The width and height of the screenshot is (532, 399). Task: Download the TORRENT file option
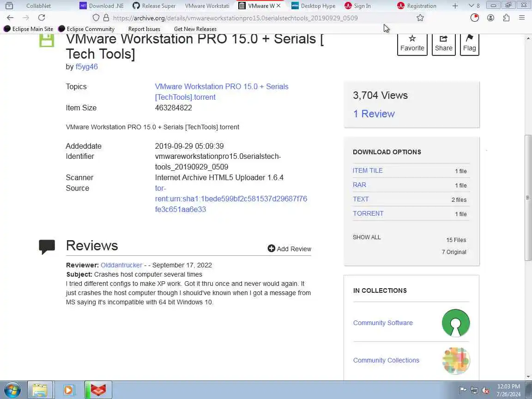pyautogui.click(x=368, y=213)
